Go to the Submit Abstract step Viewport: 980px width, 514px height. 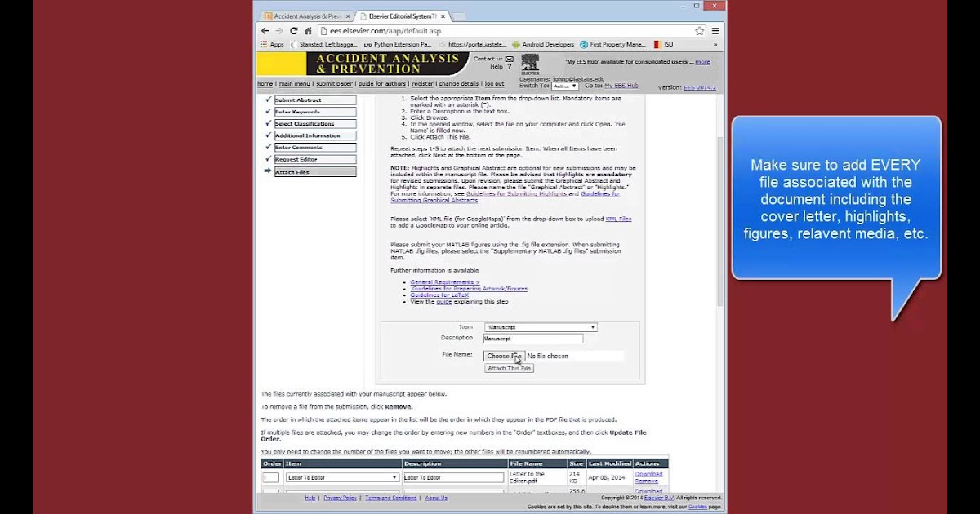coord(314,100)
